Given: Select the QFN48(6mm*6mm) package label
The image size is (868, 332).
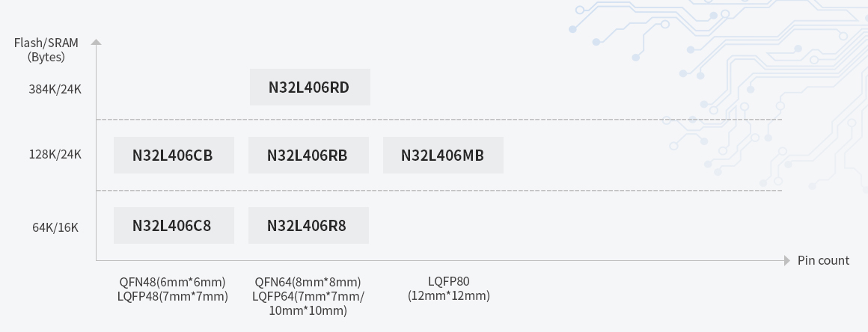Looking at the screenshot, I should [172, 282].
